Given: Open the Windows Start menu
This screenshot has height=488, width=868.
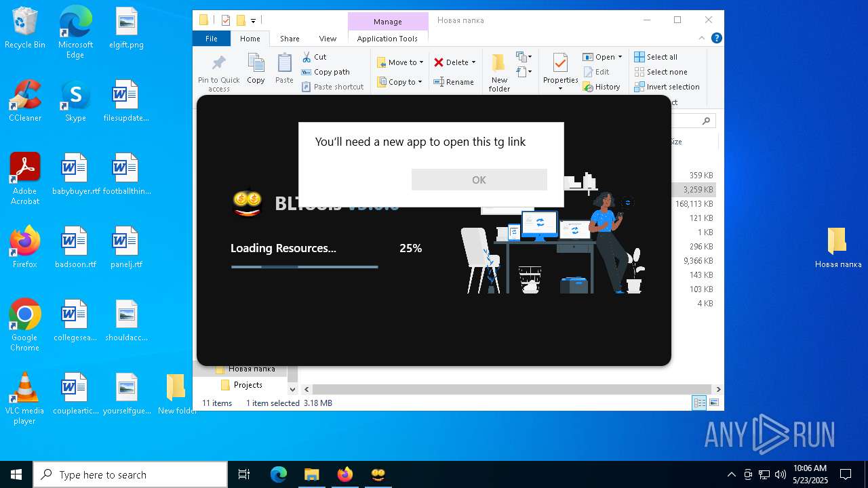Looking at the screenshot, I should click(x=16, y=474).
